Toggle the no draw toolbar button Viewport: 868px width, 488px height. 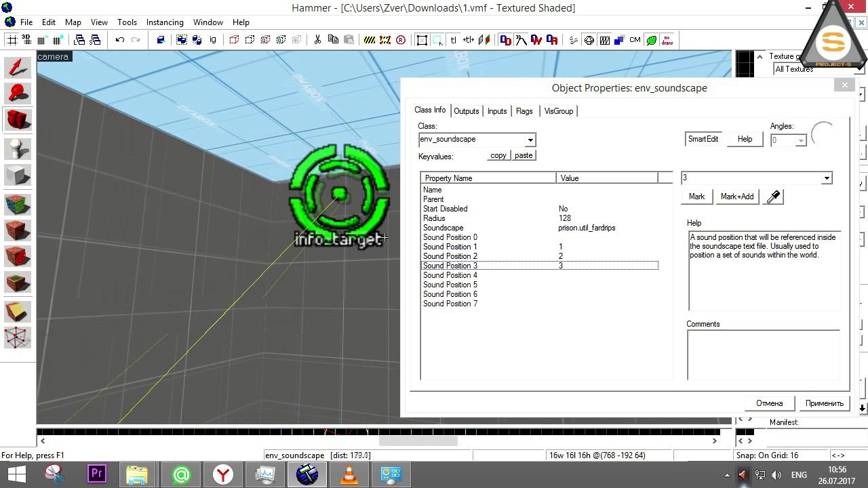pyautogui.click(x=667, y=40)
